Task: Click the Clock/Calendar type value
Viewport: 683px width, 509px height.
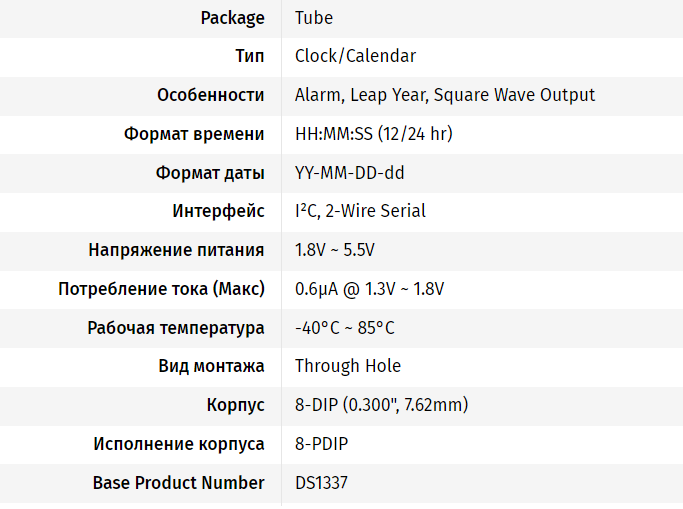Action: [355, 56]
